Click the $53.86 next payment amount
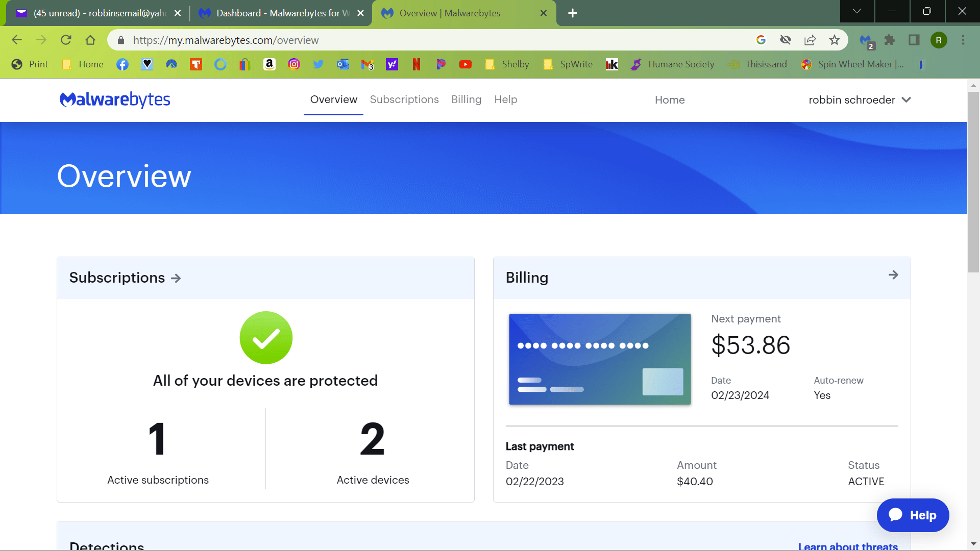The height and width of the screenshot is (551, 980). point(750,345)
